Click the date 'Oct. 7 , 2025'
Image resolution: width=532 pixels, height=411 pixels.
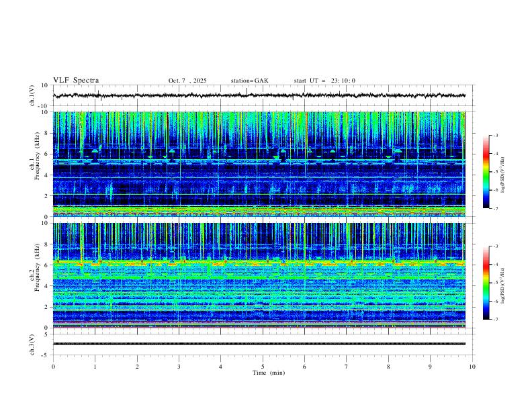(187, 81)
